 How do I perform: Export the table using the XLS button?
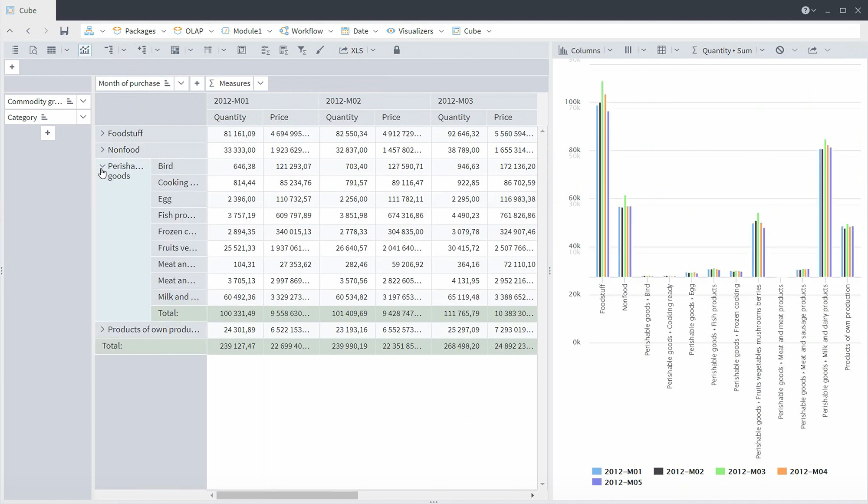point(352,50)
